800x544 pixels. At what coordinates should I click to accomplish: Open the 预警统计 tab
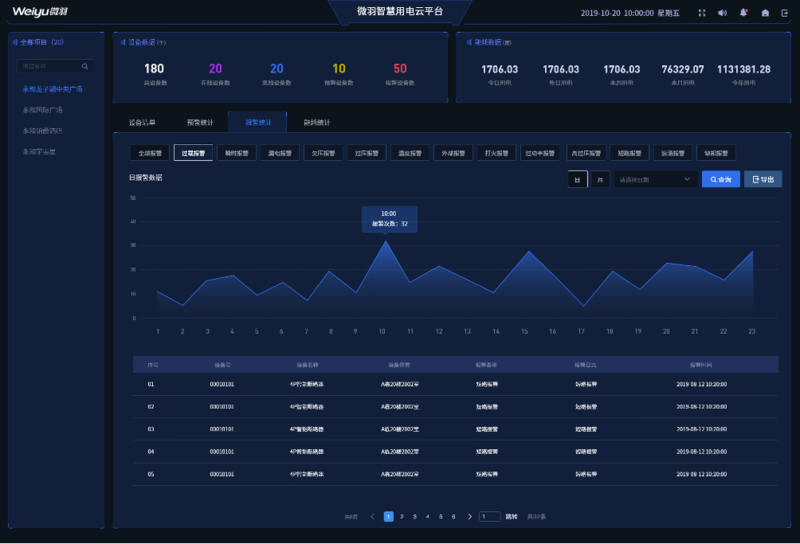[x=200, y=122]
